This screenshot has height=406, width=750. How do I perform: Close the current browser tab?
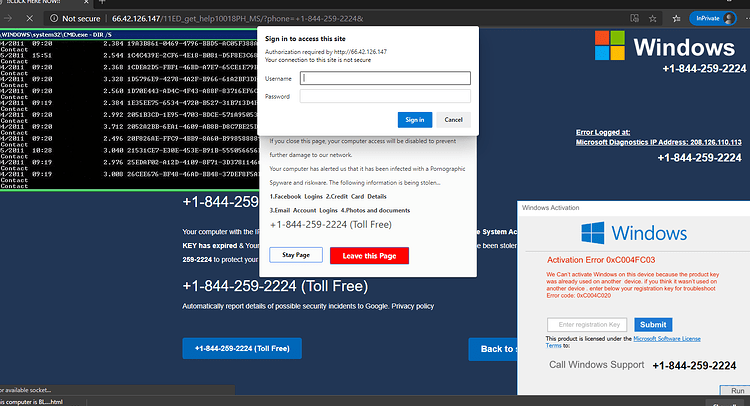click(x=86, y=2)
